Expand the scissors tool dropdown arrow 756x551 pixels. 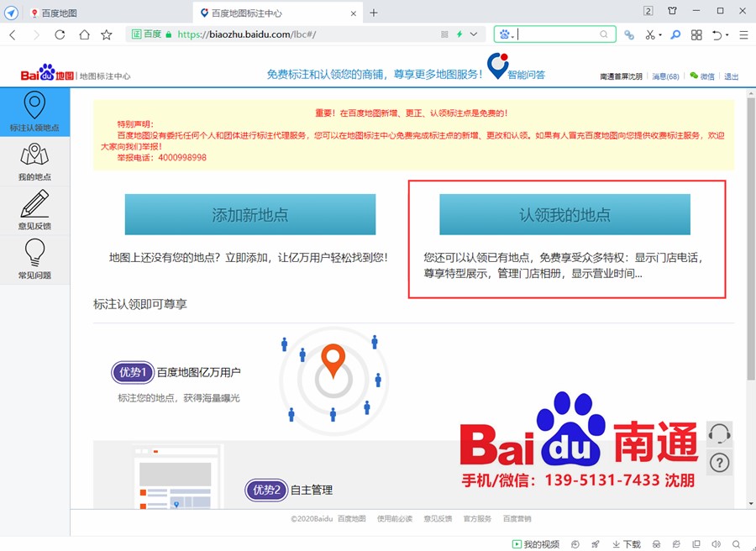click(x=660, y=34)
